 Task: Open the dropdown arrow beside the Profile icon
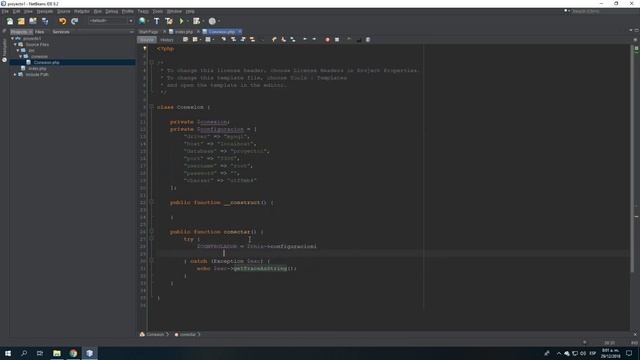click(219, 21)
